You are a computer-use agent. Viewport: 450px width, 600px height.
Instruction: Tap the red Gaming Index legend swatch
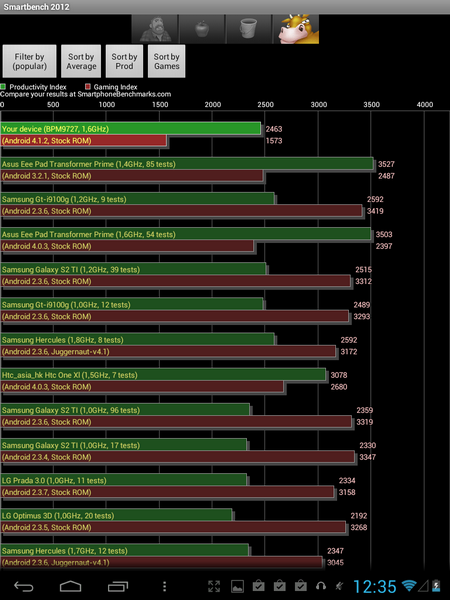pos(88,87)
